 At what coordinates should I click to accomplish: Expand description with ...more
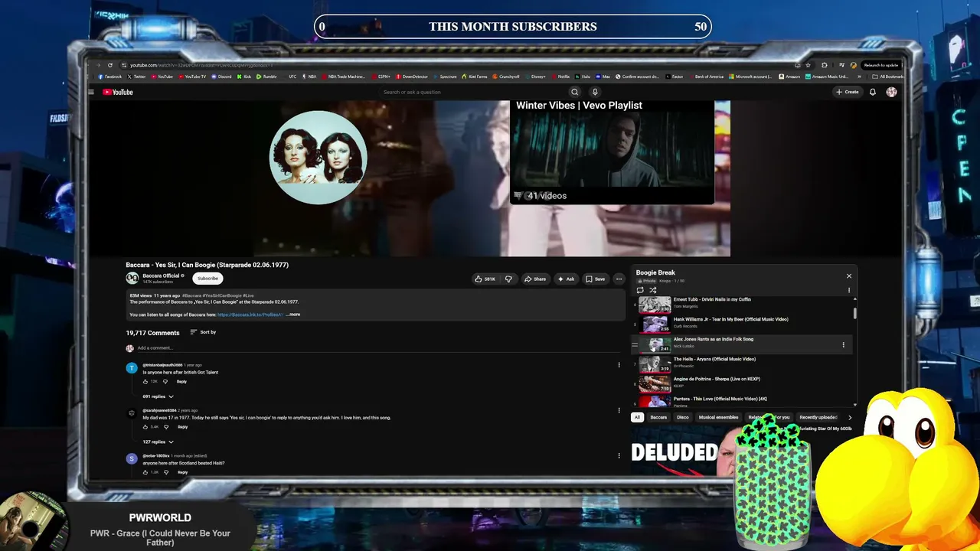pyautogui.click(x=293, y=315)
